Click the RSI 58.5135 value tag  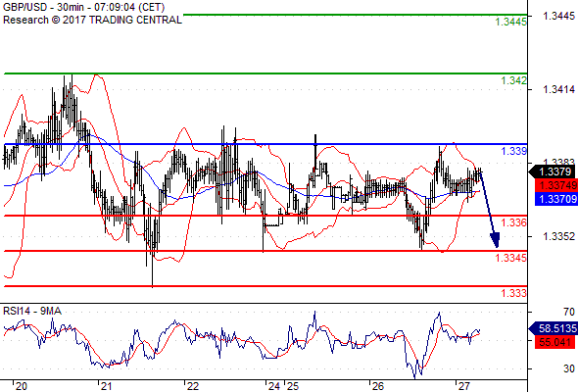click(554, 328)
